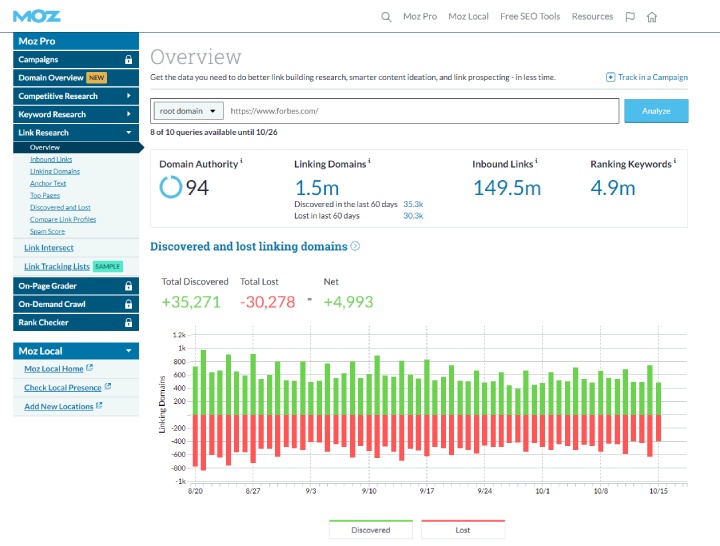Open Moz Local Home link

(x=54, y=369)
